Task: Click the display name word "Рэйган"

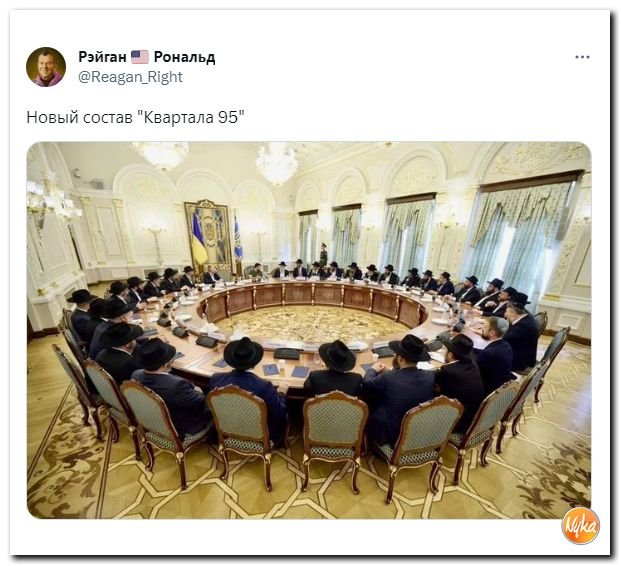Action: (102, 57)
